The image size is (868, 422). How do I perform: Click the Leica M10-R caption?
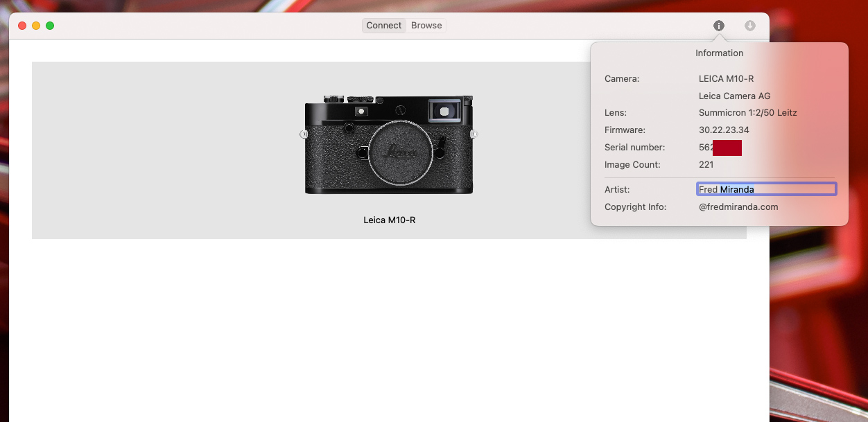pos(390,220)
